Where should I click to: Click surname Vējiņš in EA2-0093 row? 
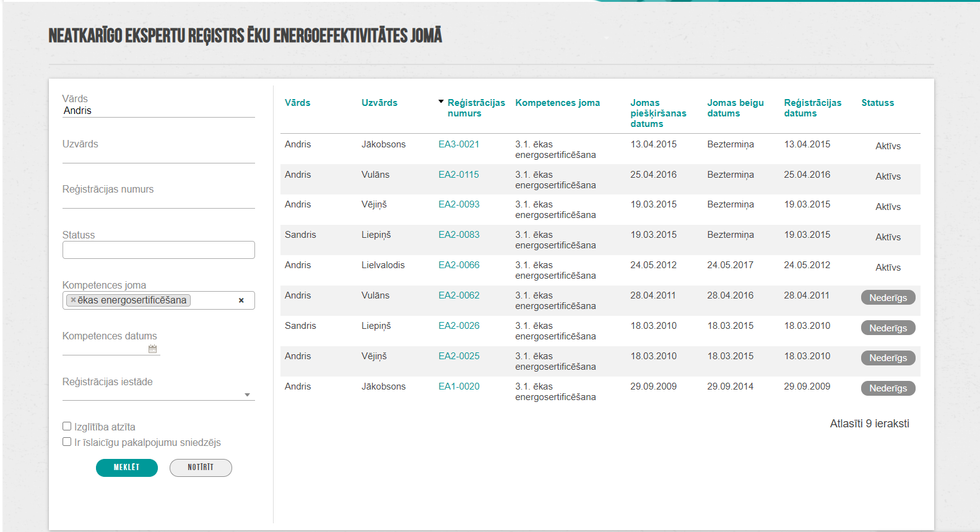click(x=374, y=204)
